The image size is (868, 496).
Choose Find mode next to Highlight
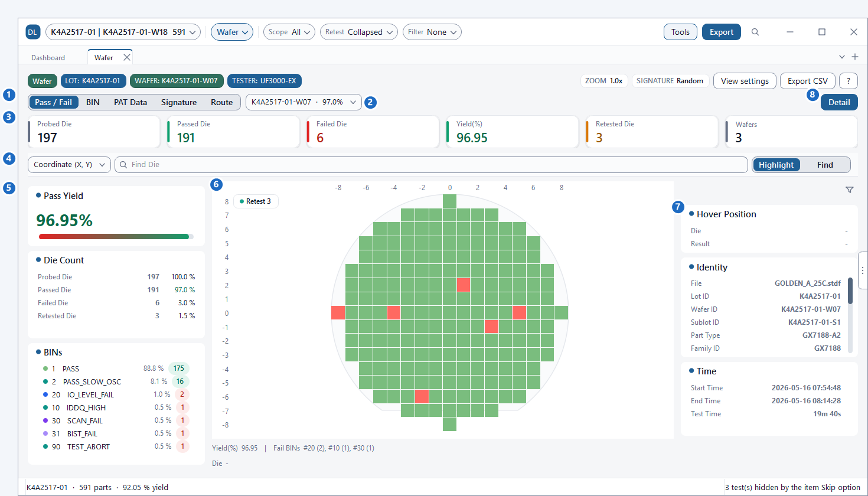pyautogui.click(x=825, y=165)
